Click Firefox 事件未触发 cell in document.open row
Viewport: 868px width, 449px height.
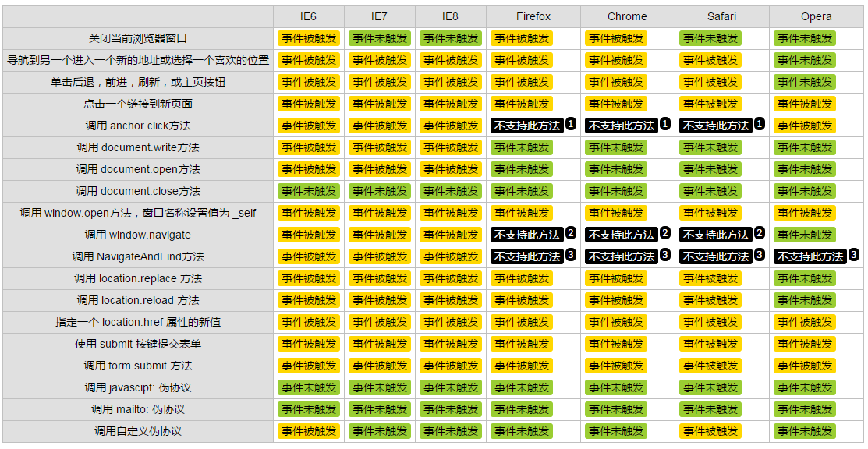coord(522,169)
